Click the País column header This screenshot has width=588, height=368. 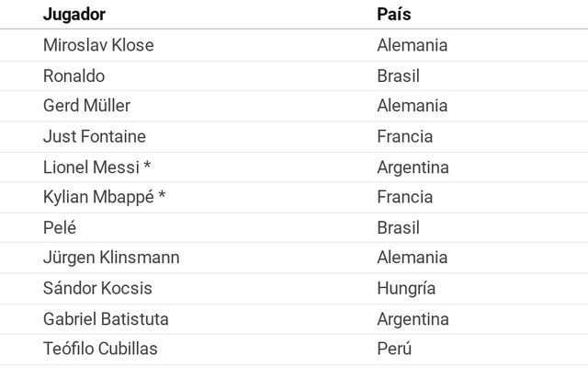point(393,15)
